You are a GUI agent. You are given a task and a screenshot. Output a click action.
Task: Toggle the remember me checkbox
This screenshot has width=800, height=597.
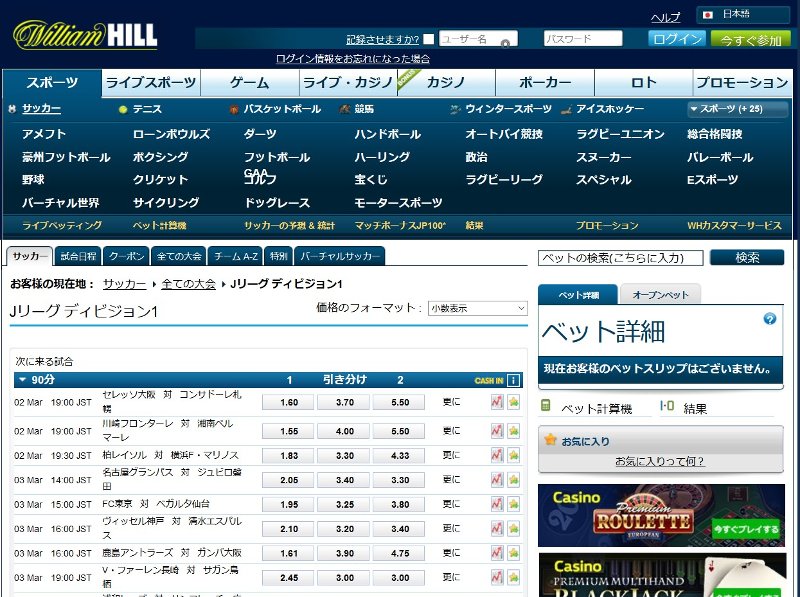429,39
